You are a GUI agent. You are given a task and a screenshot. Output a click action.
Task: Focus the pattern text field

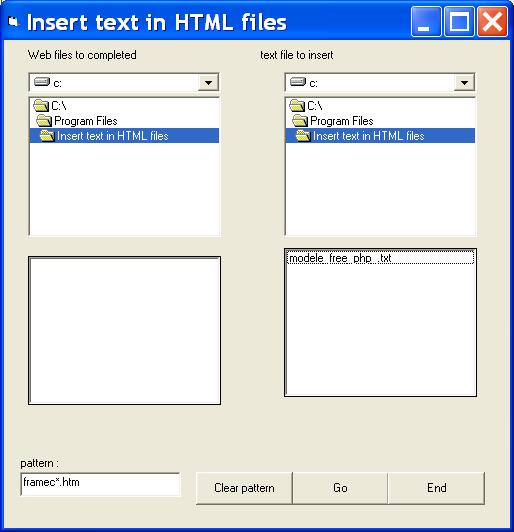(100, 484)
